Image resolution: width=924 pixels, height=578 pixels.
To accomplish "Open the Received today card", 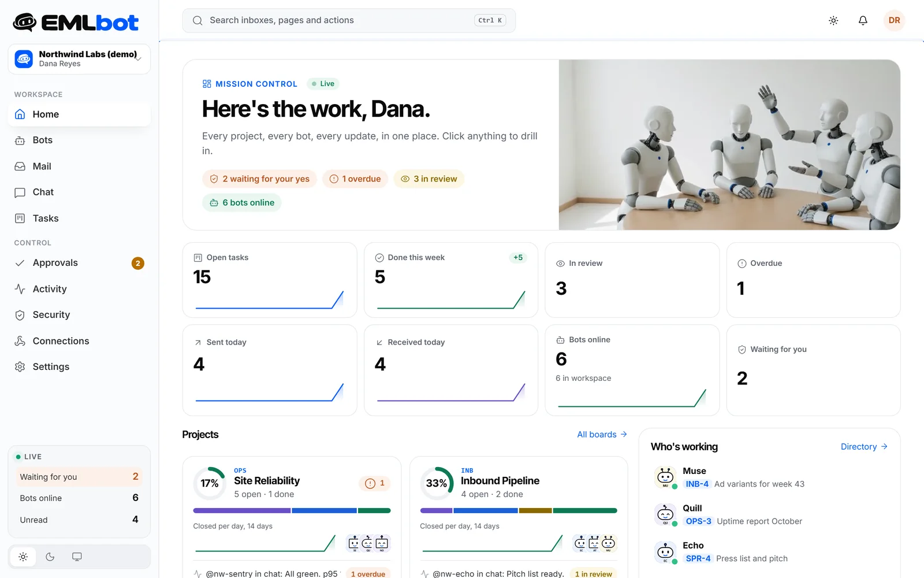I will (x=451, y=370).
